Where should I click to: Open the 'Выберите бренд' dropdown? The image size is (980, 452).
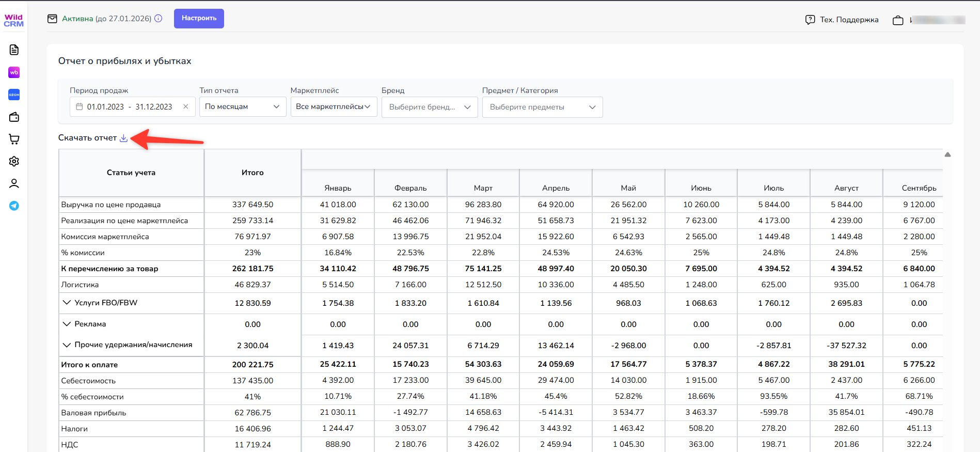coord(429,107)
